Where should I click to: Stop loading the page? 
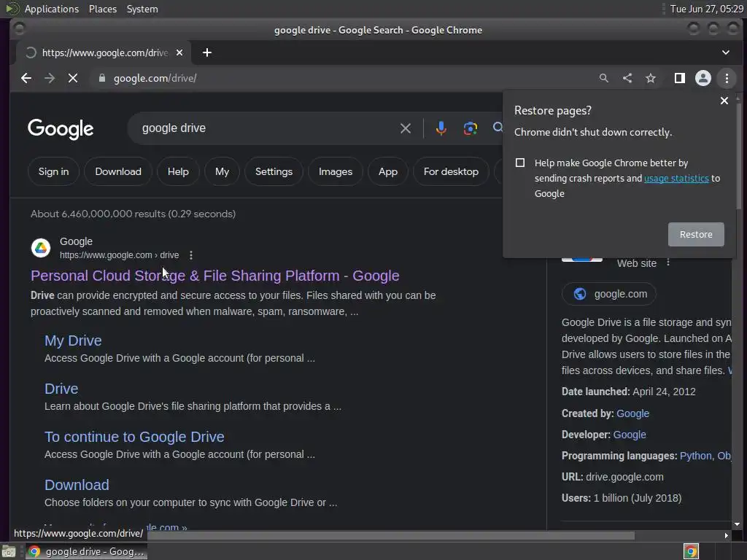(x=73, y=78)
